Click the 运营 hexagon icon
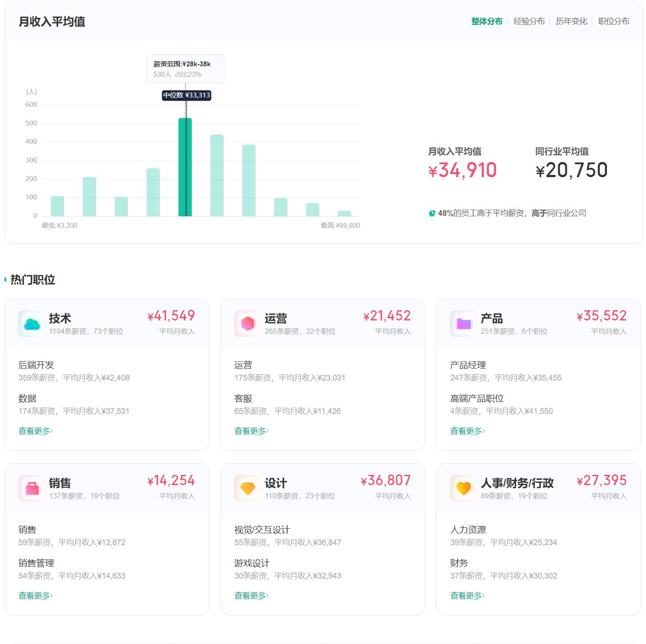The width and height of the screenshot is (646, 644). coord(246,323)
